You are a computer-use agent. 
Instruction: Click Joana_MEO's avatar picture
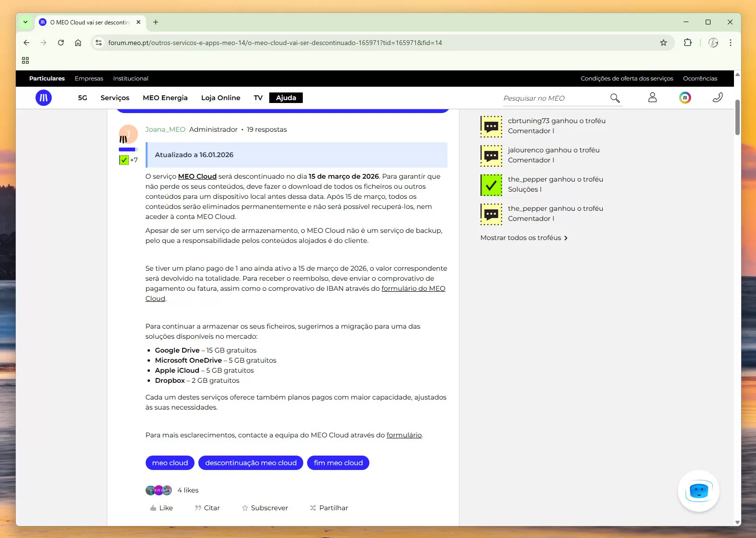128,134
